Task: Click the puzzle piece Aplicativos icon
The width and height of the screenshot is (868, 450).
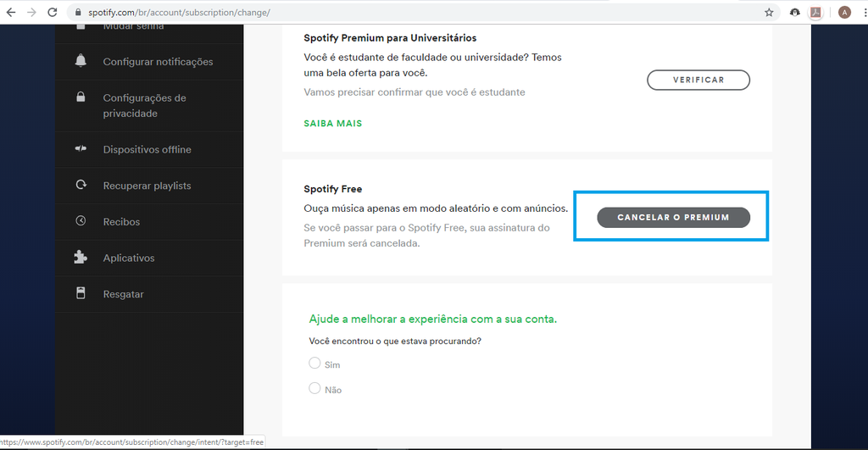Action: [81, 257]
